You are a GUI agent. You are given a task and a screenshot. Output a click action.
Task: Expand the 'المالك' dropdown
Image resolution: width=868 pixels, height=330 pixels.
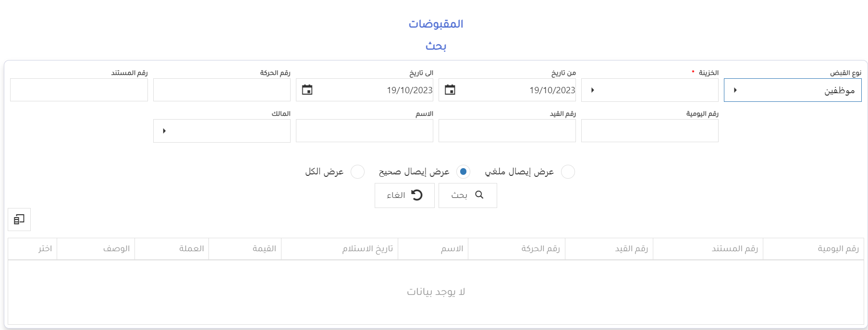click(164, 131)
